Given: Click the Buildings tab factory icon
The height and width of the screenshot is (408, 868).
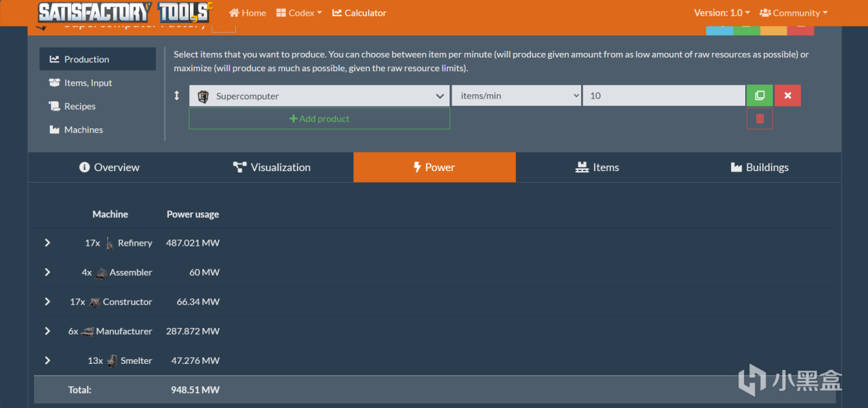Looking at the screenshot, I should (736, 167).
